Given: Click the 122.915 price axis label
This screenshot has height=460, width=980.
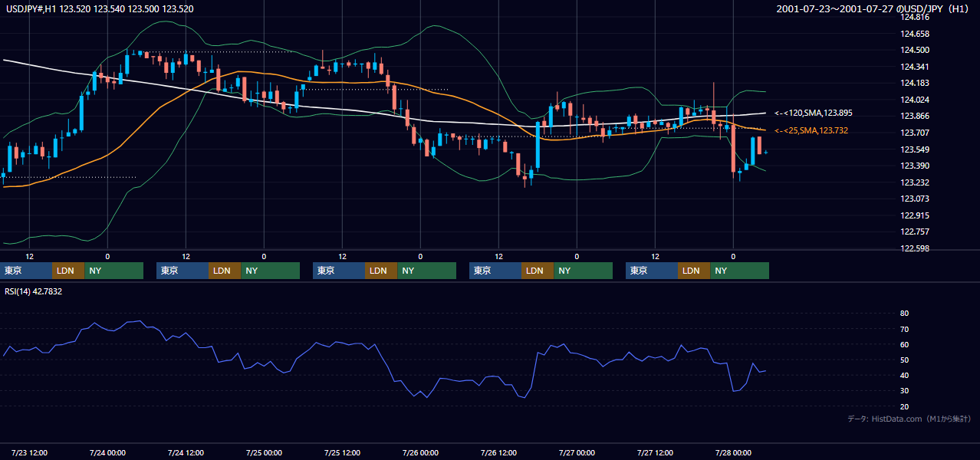Looking at the screenshot, I should coord(914,215).
